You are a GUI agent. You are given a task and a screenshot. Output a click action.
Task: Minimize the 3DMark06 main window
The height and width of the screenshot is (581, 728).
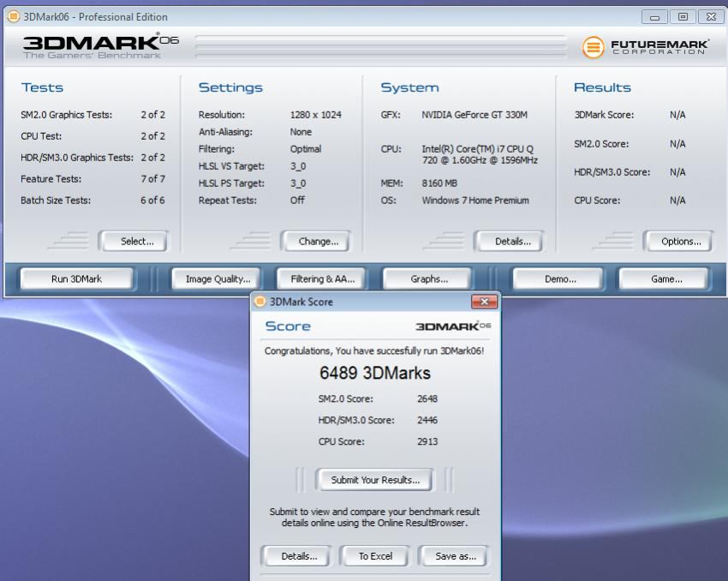coord(654,17)
